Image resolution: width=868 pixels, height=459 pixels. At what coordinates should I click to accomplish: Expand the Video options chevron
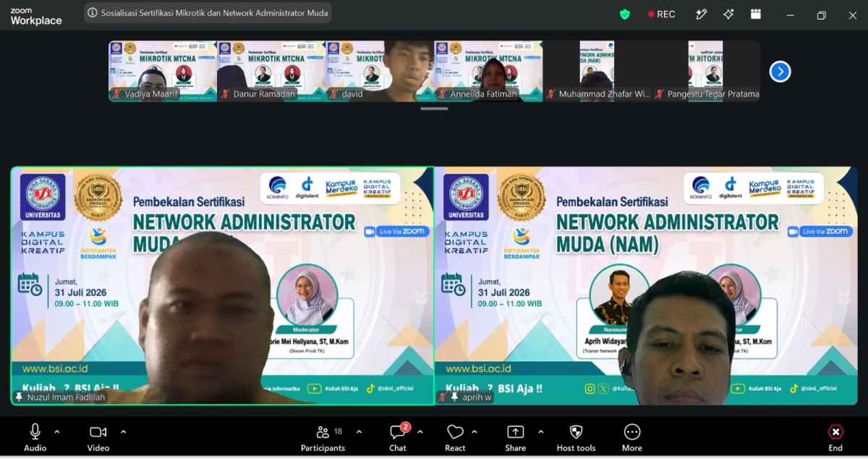coord(123,431)
